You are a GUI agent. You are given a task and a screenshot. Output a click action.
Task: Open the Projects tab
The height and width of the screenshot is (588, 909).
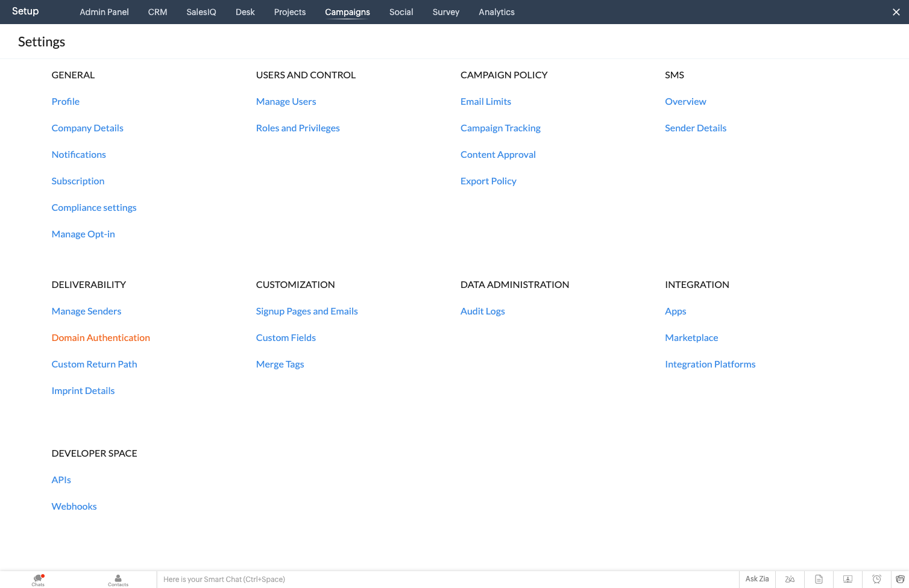tap(290, 12)
